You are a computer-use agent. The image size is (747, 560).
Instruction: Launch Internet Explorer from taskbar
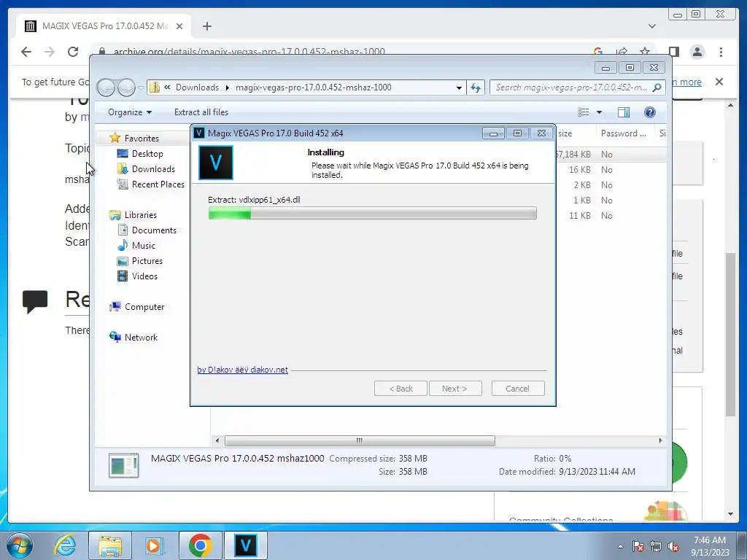click(65, 545)
